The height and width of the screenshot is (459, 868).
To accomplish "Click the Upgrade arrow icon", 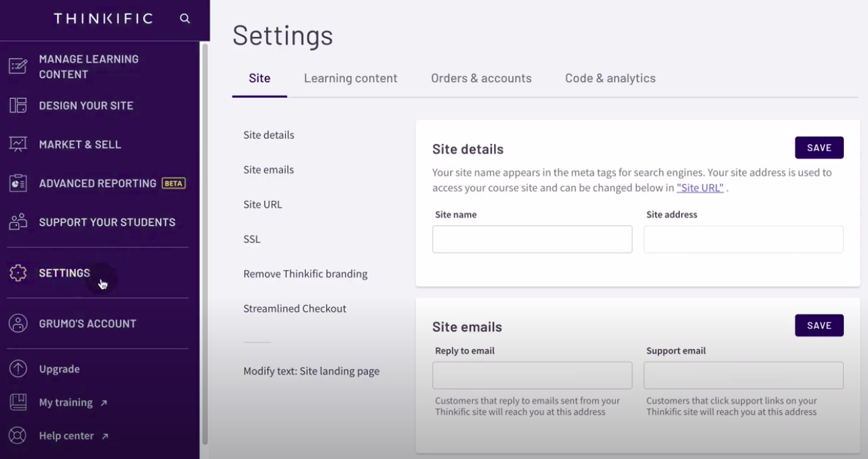I will 18,369.
